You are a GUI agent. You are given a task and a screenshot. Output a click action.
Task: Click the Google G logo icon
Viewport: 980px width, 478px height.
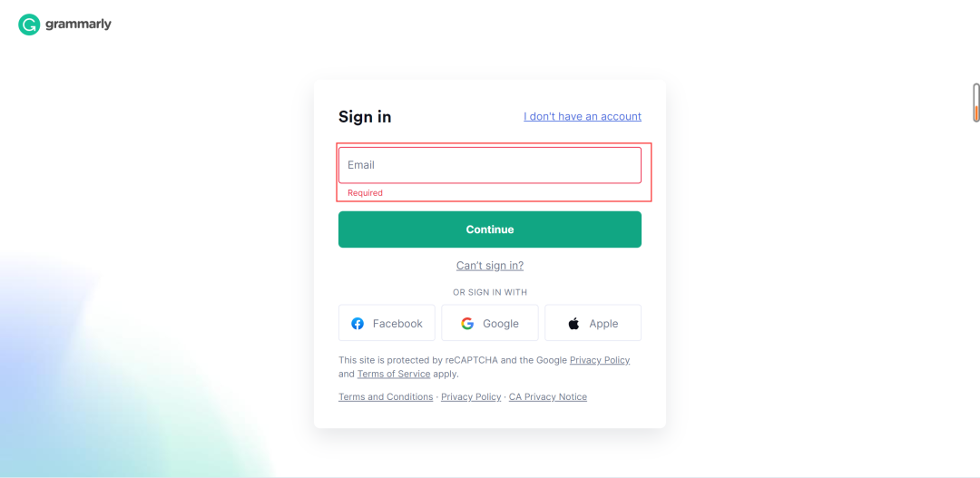(467, 324)
